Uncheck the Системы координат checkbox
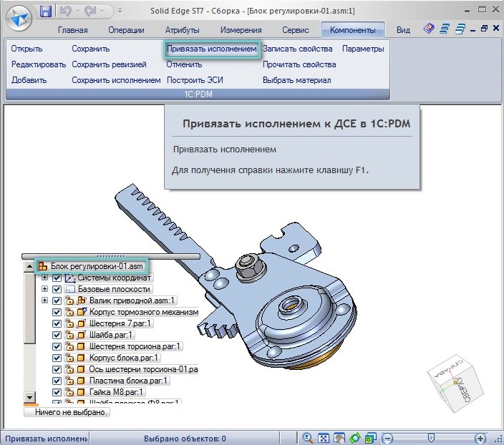The width and height of the screenshot is (504, 445). pos(57,278)
